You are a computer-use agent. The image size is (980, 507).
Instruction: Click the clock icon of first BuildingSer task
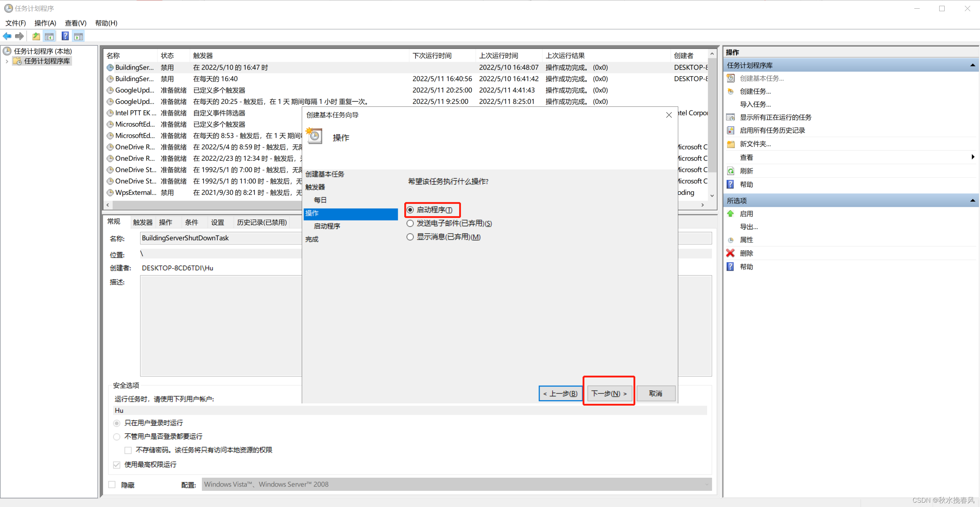[x=110, y=67]
